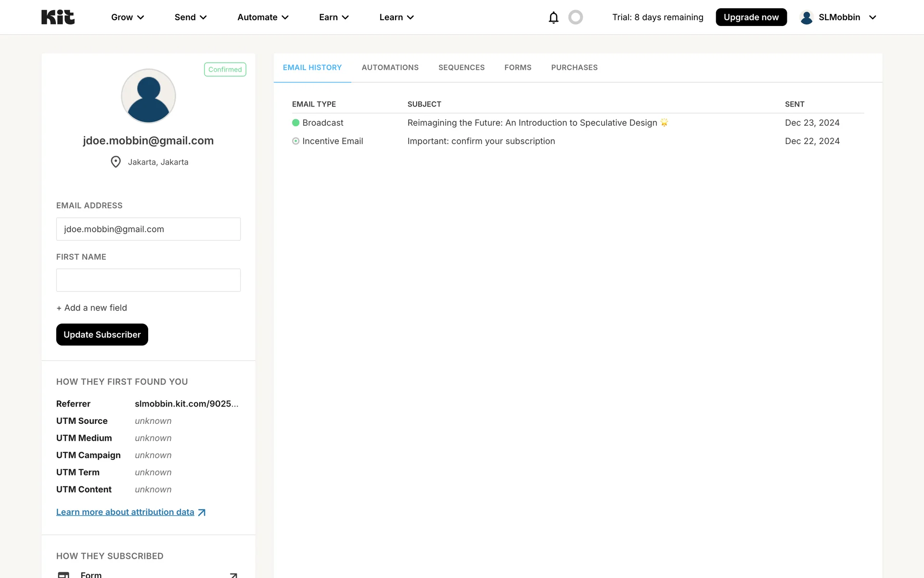
Task: Open Form external link arrow icon
Action: point(233,575)
